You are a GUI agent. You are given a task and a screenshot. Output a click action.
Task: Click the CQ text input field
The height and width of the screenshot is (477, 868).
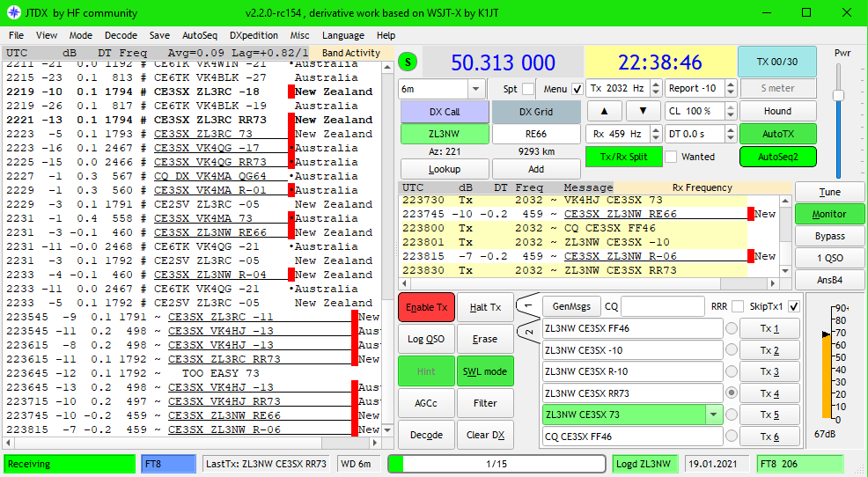click(x=662, y=307)
